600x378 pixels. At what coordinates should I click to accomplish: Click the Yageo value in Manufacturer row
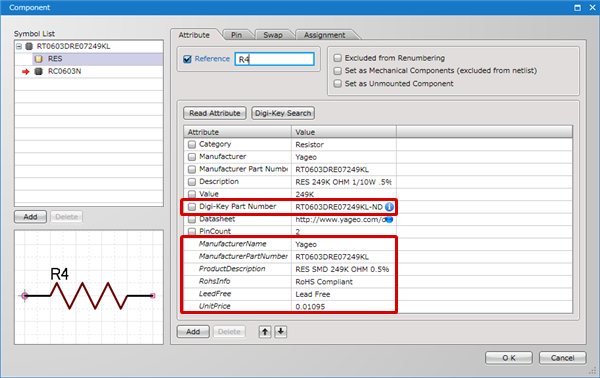pos(344,157)
